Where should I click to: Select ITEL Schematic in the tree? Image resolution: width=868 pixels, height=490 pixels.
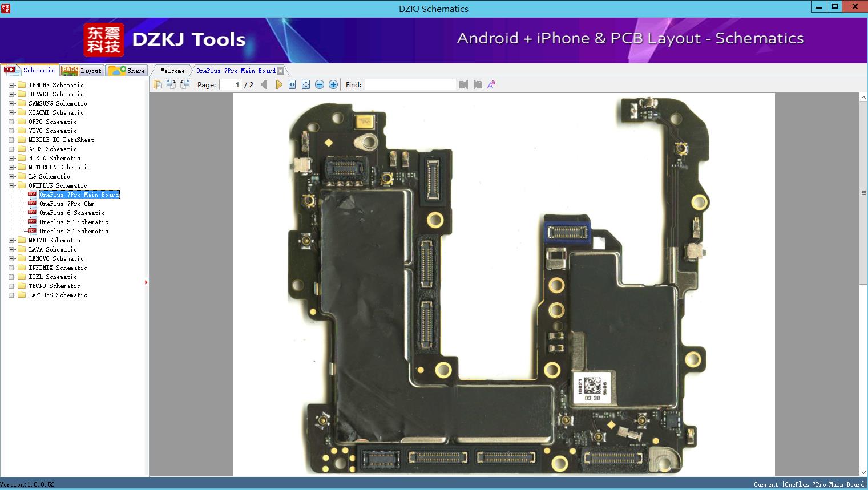click(x=53, y=277)
